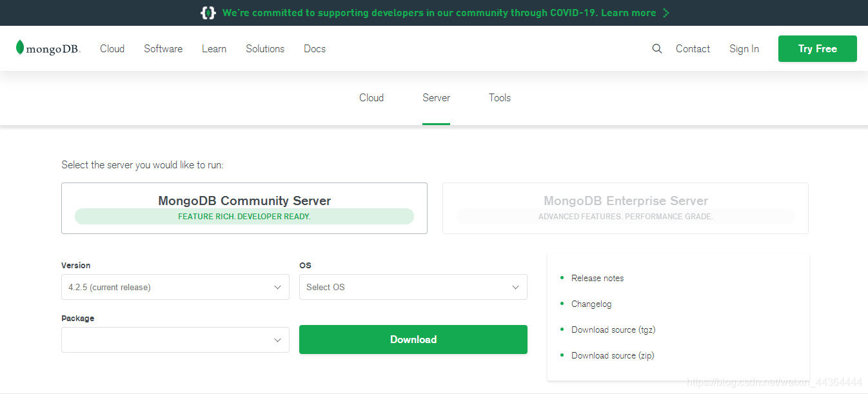Click the green Download button

413,339
